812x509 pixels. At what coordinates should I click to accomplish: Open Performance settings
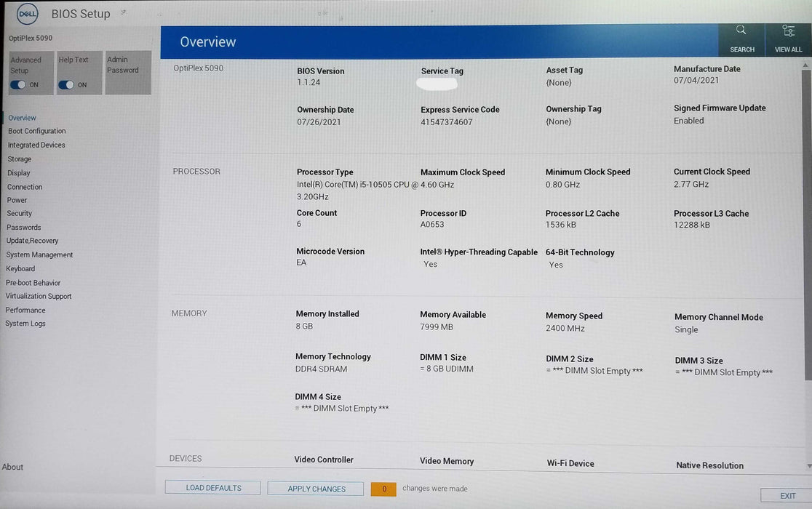coord(25,310)
